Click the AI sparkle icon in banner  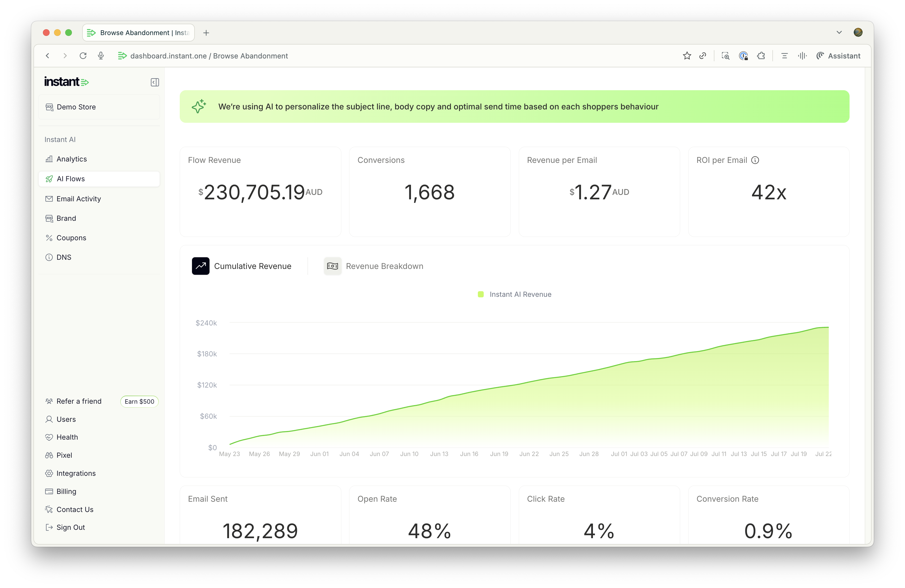tap(199, 106)
